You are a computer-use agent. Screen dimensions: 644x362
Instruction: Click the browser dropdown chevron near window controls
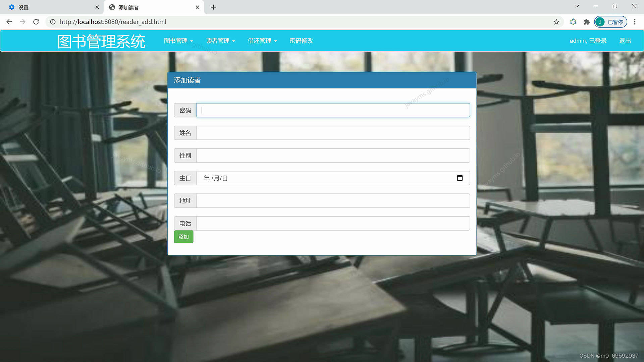tap(576, 6)
